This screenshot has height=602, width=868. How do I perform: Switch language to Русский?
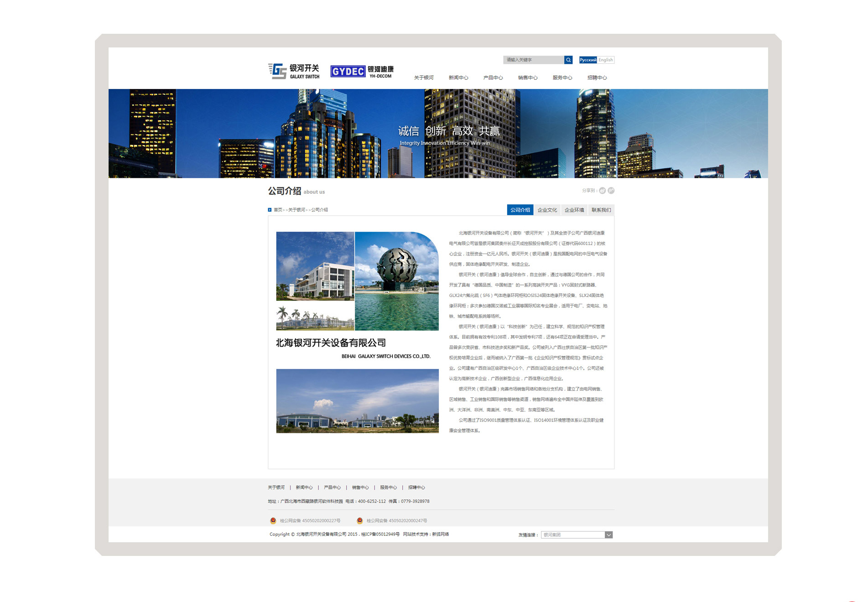pyautogui.click(x=588, y=60)
